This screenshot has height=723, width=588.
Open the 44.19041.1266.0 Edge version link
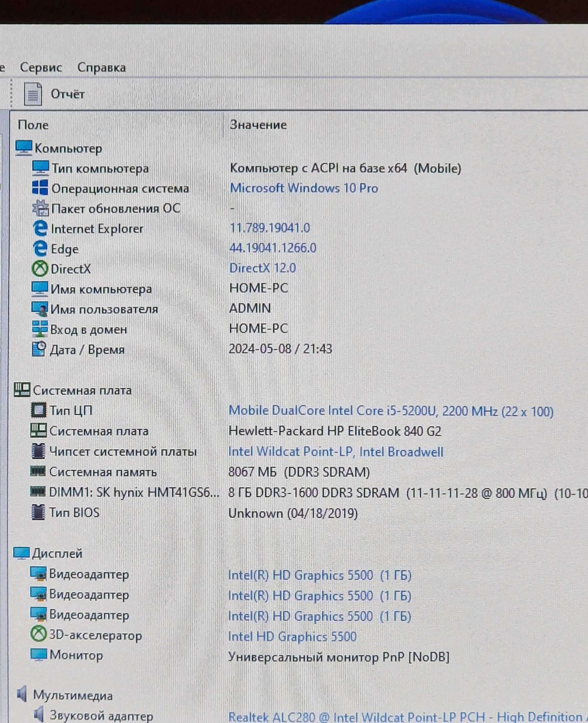(x=273, y=248)
